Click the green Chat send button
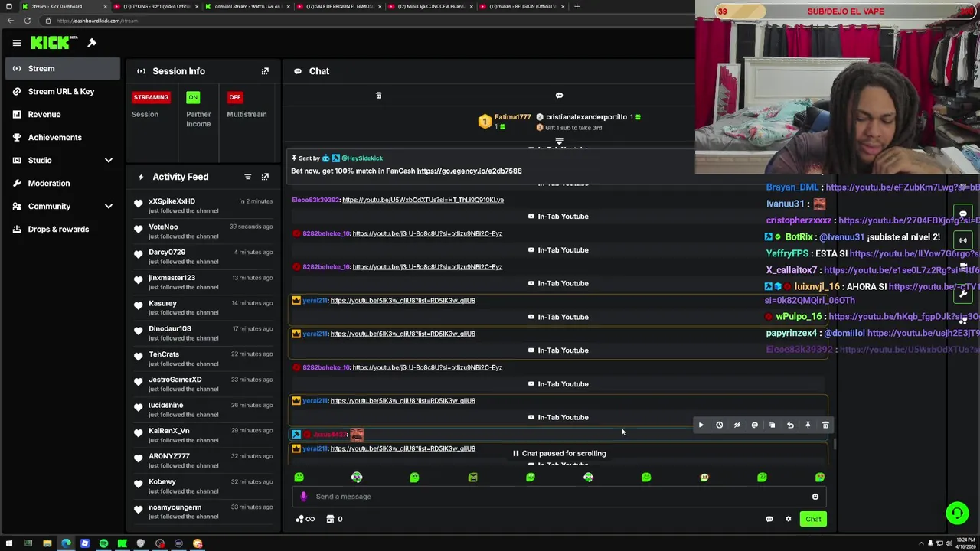The image size is (980, 551). pyautogui.click(x=813, y=520)
